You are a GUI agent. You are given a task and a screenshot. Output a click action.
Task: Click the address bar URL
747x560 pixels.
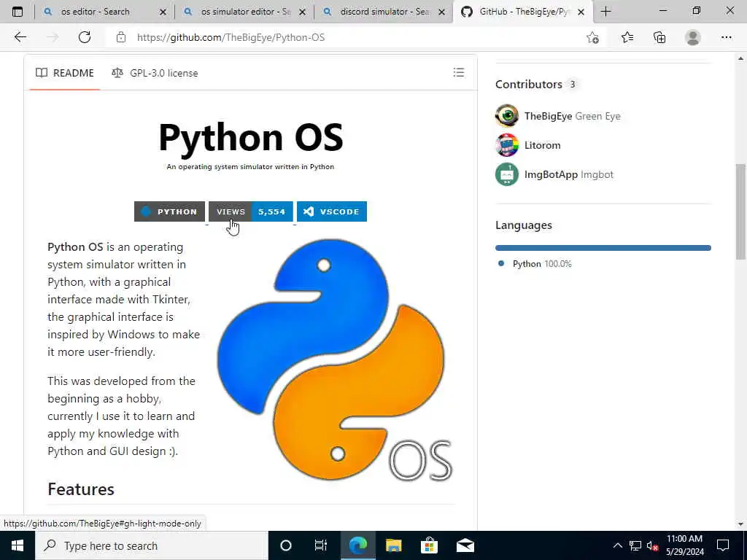pyautogui.click(x=231, y=37)
